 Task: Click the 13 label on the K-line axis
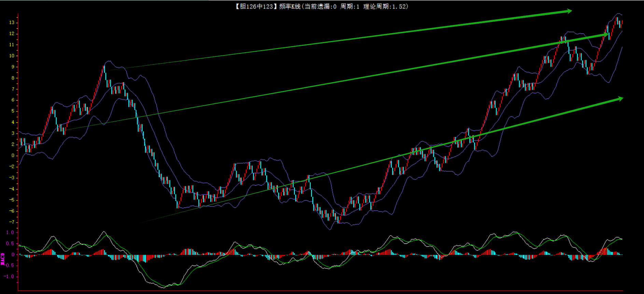(12, 23)
